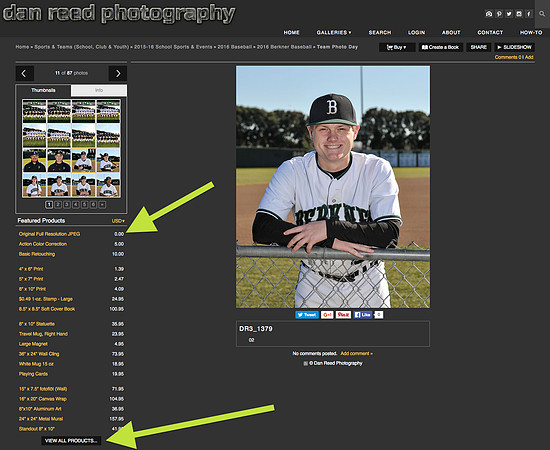550x450 pixels.
Task: Go to thumbnail page 6
Action: tap(93, 204)
